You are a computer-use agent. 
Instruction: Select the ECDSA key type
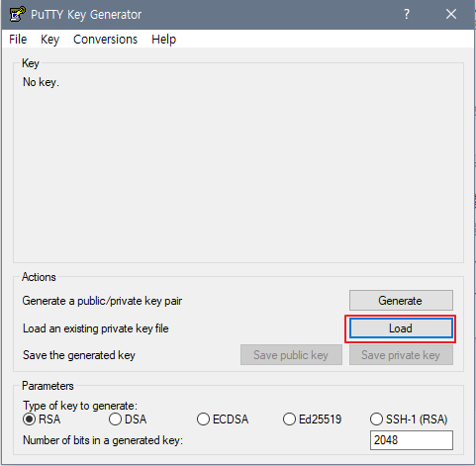(x=223, y=419)
